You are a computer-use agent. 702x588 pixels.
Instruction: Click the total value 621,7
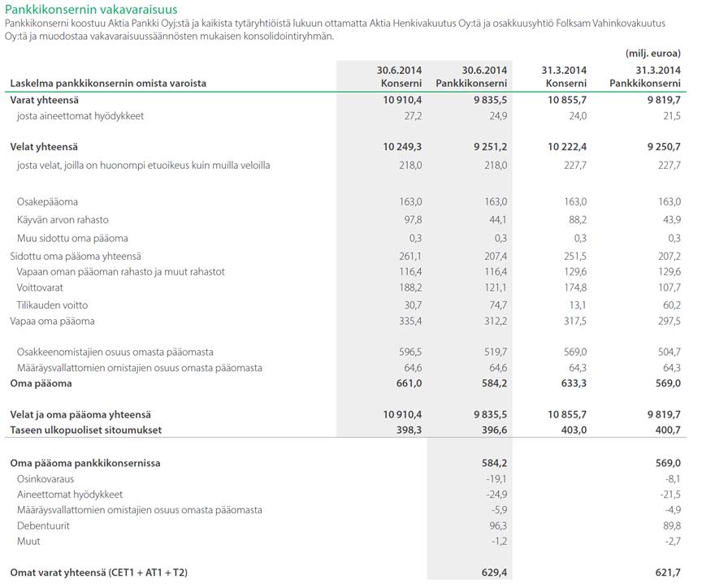[x=669, y=573]
